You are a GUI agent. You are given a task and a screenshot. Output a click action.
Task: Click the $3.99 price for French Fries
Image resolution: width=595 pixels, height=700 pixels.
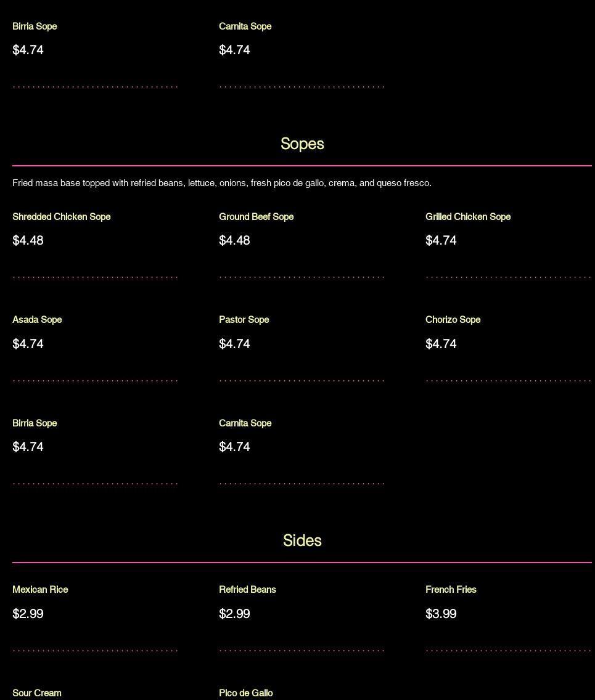click(441, 614)
